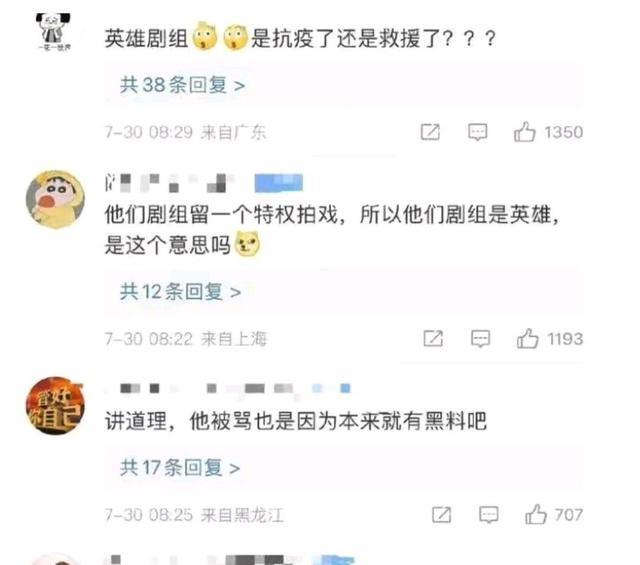Open the blurred username above 他们剧组留一个特权

(171, 182)
